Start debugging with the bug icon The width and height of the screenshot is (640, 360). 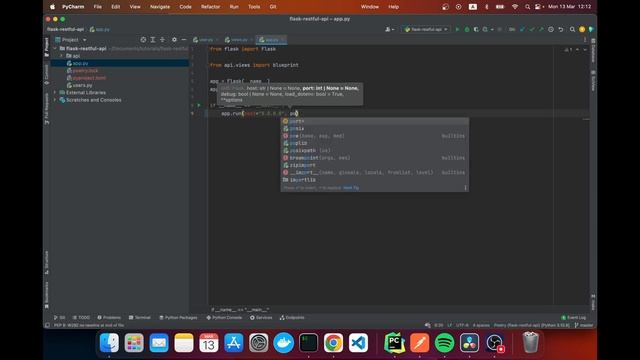[x=467, y=29]
